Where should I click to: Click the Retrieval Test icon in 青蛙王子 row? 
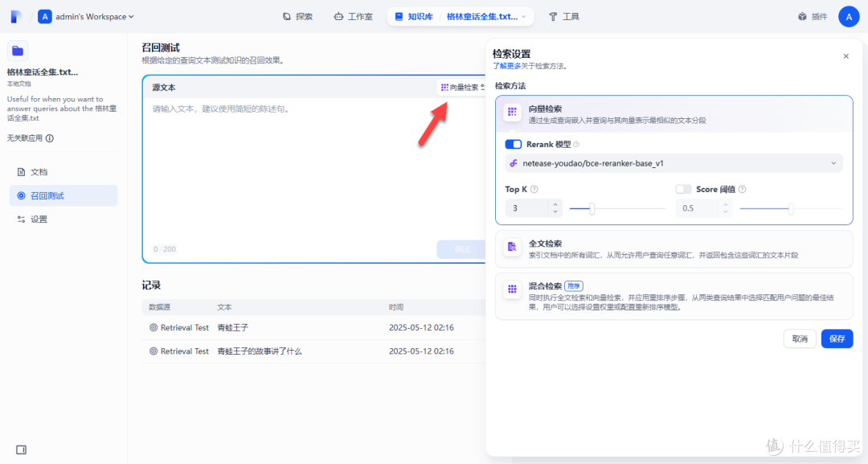(x=154, y=328)
